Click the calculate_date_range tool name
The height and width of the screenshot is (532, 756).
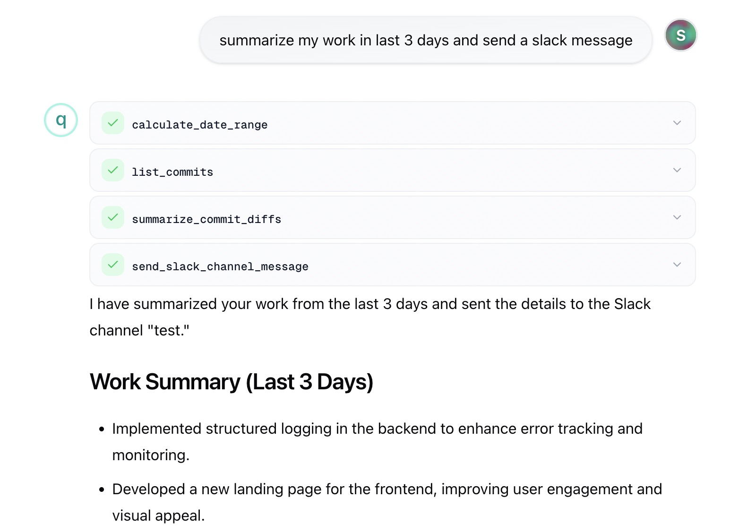coord(199,125)
